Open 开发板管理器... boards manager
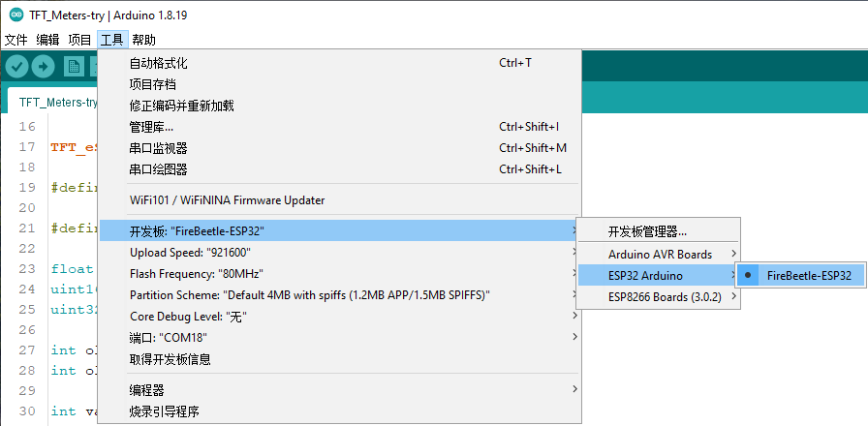 click(x=658, y=231)
